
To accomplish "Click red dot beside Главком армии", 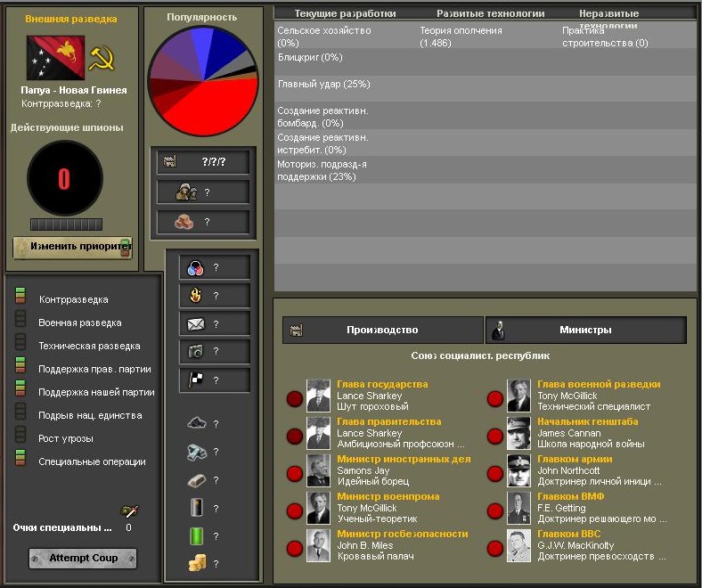I will pos(495,473).
